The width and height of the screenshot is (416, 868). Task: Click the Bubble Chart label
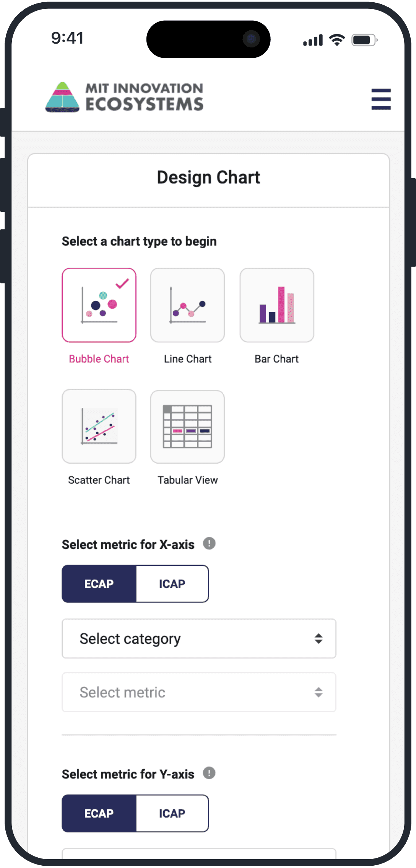(99, 359)
